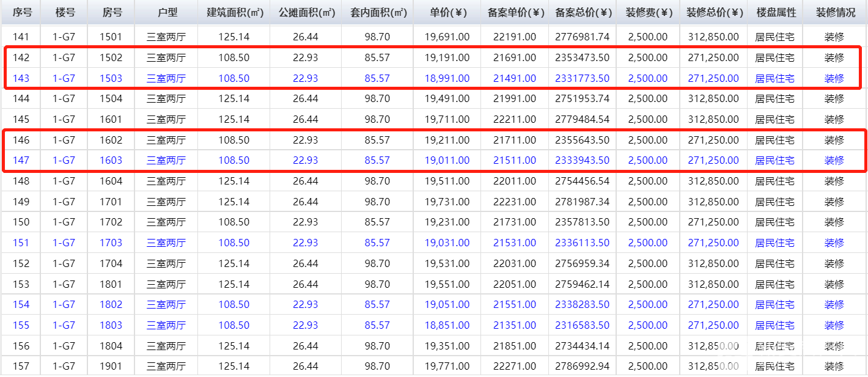Screen dimensions: 868x377
Task: Open the blue 1803 room link
Action: pos(111,325)
